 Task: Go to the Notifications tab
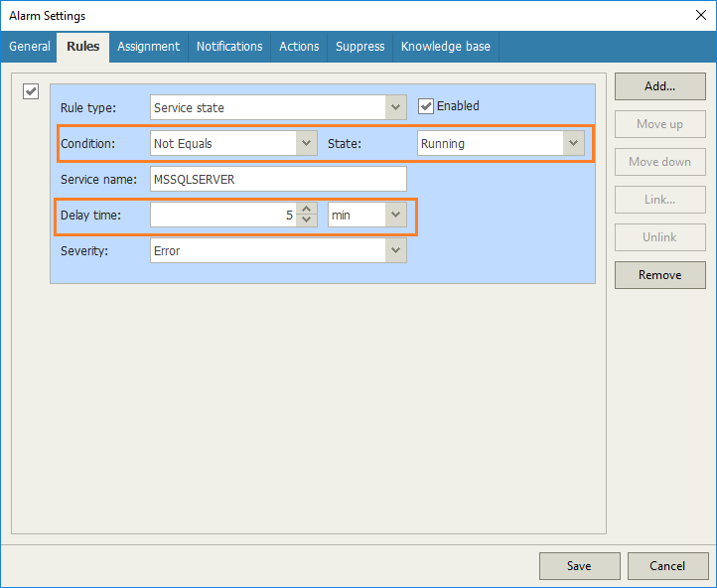229,47
